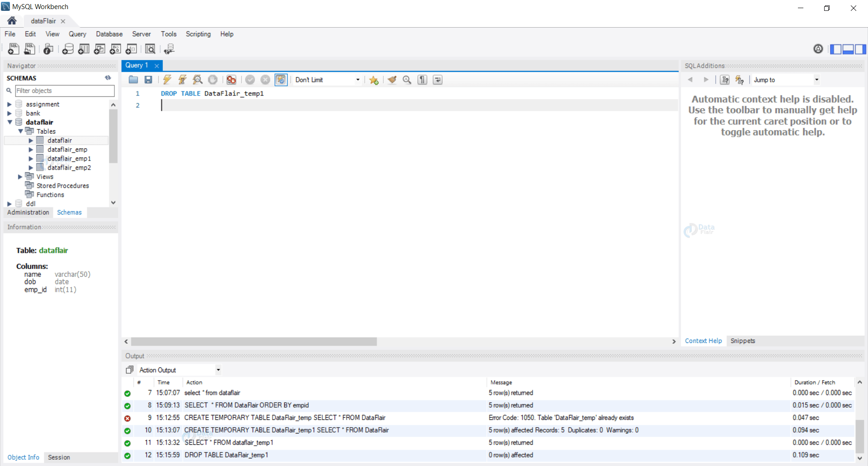Beautify the query with broom icon
Image resolution: width=868 pixels, height=466 pixels.
click(392, 80)
